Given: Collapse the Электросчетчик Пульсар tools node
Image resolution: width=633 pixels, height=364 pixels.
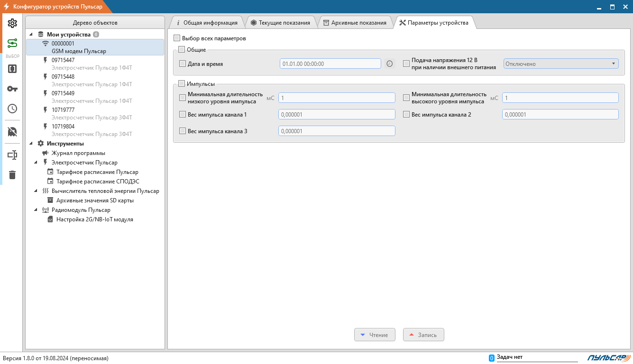Looking at the screenshot, I should 36,163.
